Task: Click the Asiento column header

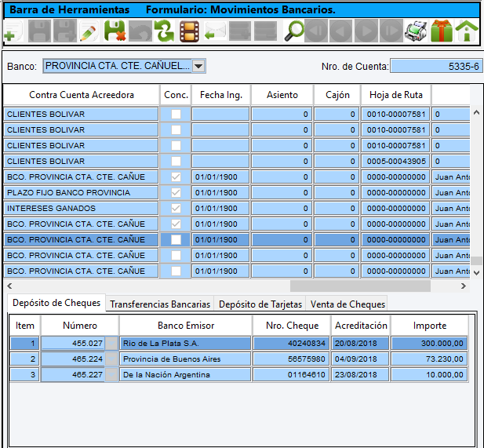Action: click(x=282, y=95)
